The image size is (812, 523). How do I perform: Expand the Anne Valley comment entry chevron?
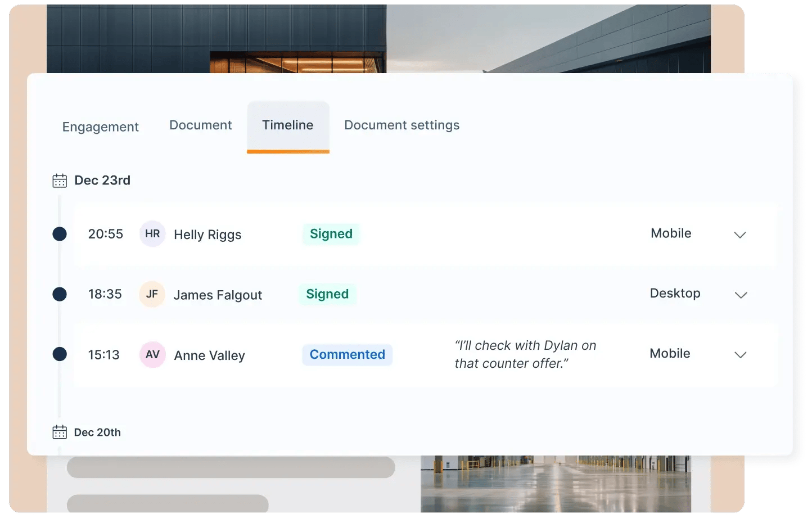point(741,355)
